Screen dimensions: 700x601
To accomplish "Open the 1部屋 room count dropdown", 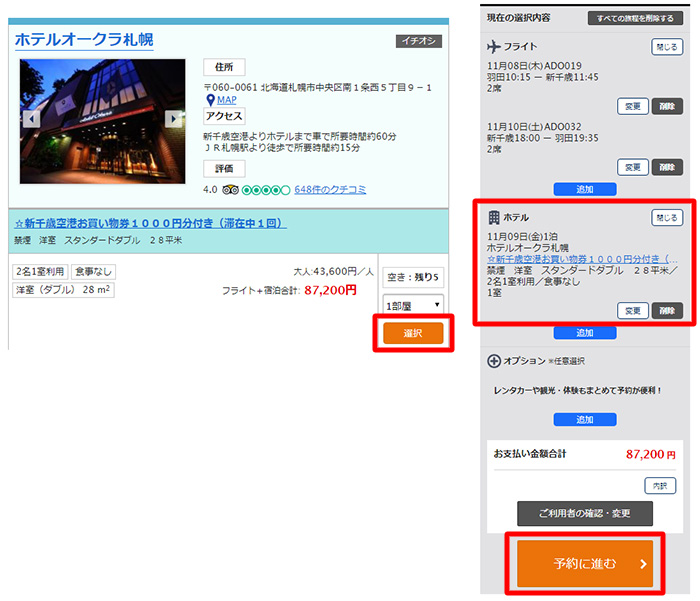I will coord(413,306).
